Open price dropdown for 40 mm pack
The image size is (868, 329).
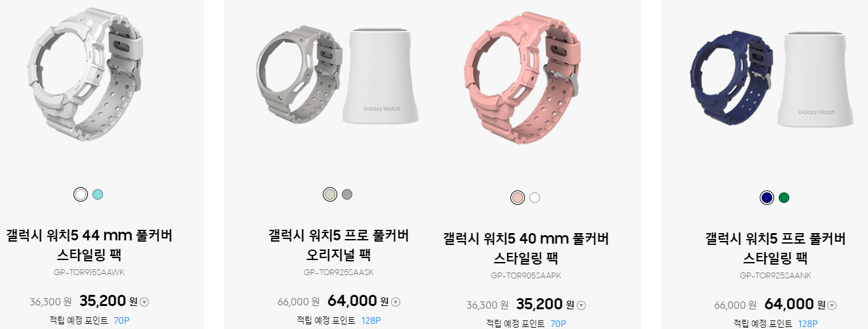click(581, 305)
